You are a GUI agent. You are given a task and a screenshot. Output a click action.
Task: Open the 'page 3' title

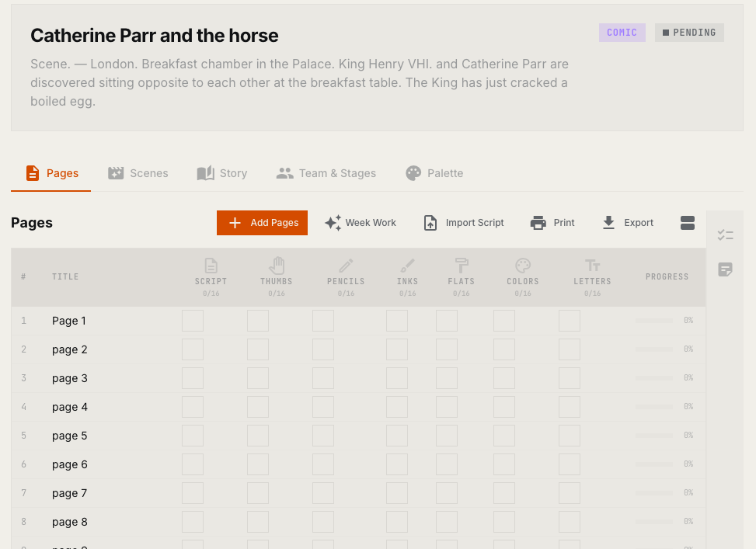pyautogui.click(x=69, y=379)
